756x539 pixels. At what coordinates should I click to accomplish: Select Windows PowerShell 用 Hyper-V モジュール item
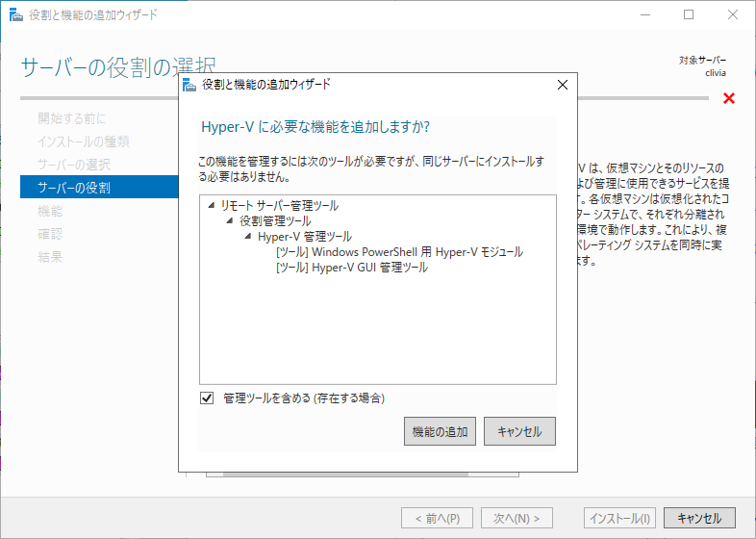(x=400, y=252)
